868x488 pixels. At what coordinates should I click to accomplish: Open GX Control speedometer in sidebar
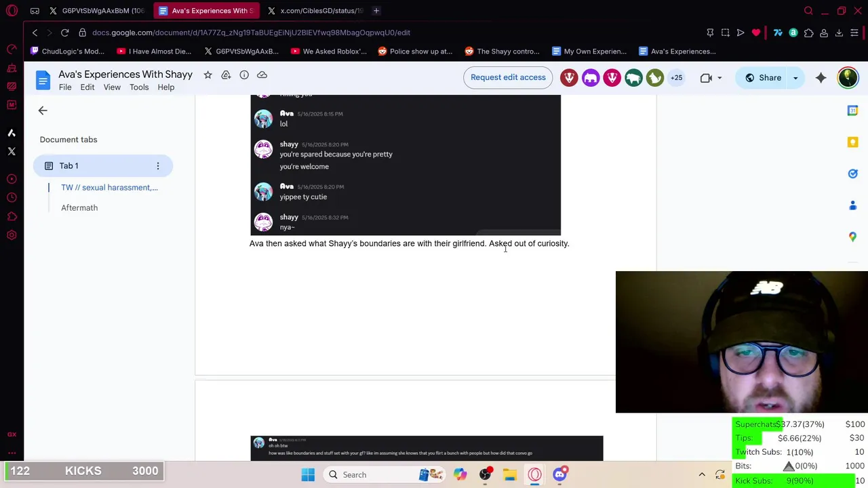point(12,49)
